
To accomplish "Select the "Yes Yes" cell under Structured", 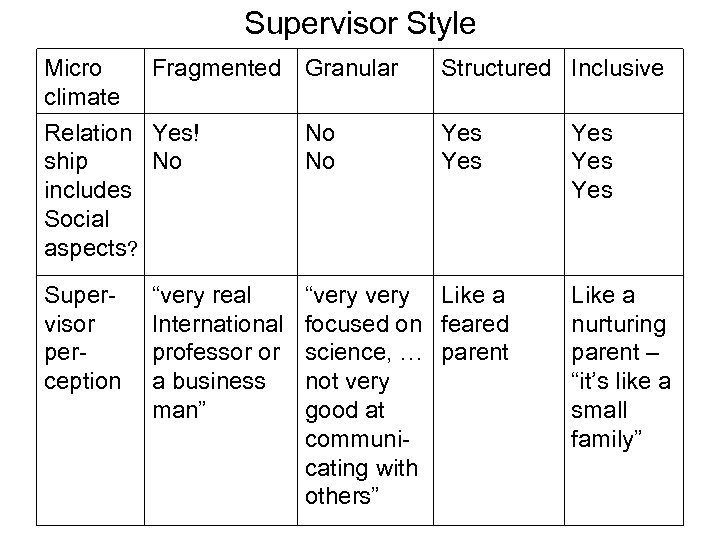I will click(461, 147).
